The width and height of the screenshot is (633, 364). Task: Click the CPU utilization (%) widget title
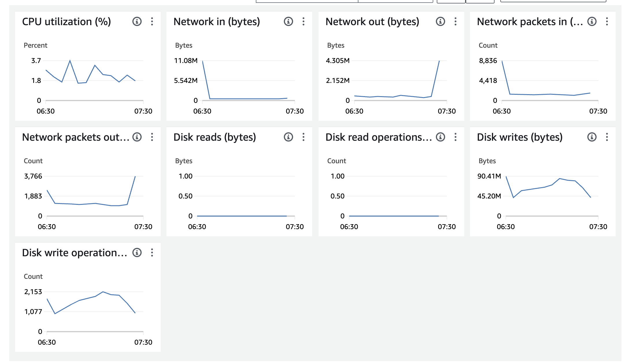[66, 22]
